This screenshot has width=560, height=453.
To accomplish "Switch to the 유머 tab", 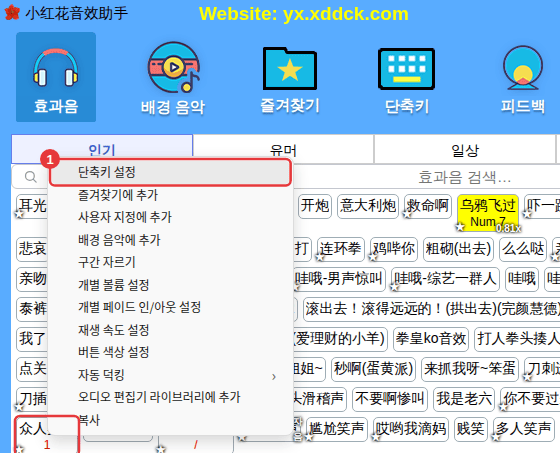I will (283, 149).
